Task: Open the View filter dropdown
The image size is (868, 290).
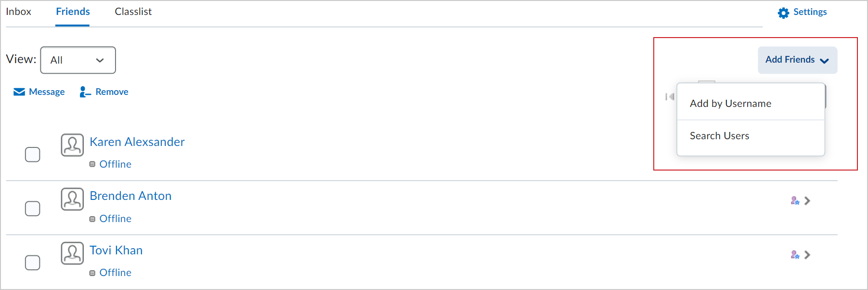Action: (78, 60)
